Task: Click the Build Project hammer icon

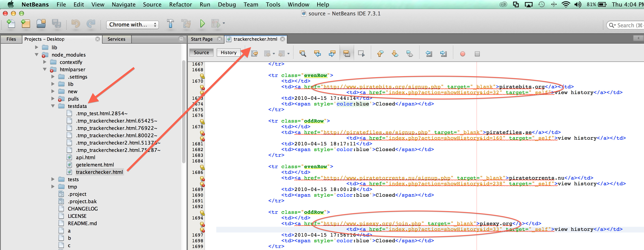Action: (171, 24)
